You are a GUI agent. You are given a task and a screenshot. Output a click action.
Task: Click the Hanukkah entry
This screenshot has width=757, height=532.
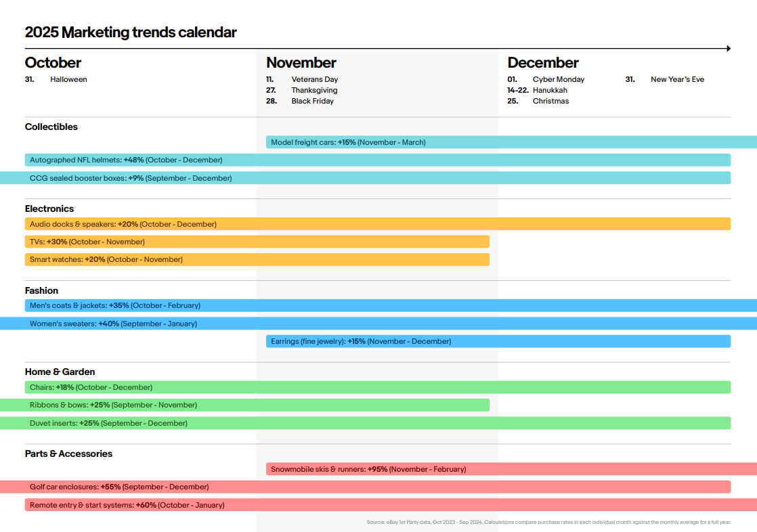point(538,90)
